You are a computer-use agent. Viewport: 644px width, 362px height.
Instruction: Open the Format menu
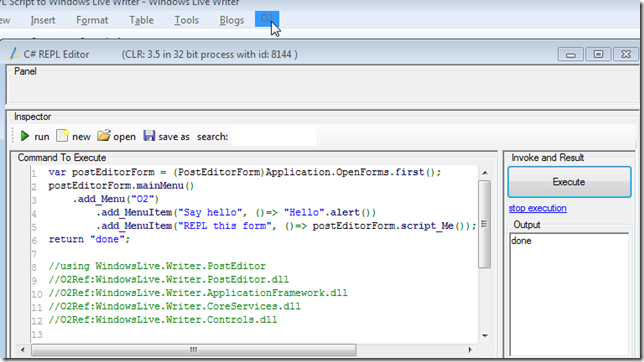(92, 20)
